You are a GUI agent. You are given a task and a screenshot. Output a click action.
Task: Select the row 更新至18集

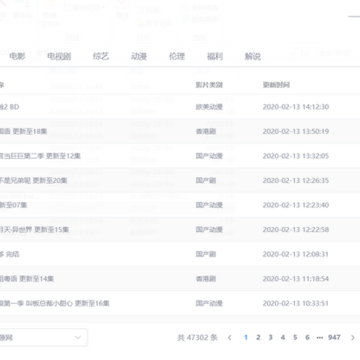pos(180,131)
